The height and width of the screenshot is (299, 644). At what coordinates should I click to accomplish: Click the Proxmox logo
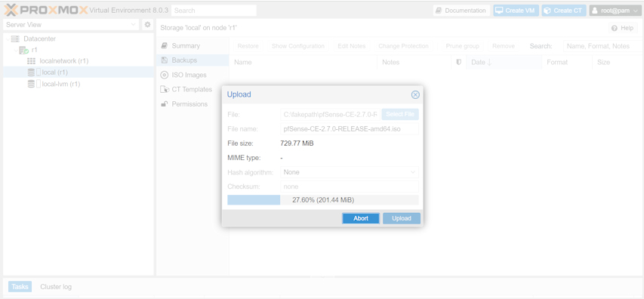click(x=46, y=10)
